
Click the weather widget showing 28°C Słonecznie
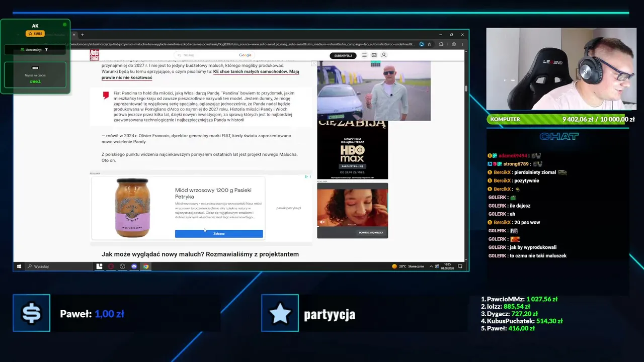(408, 266)
